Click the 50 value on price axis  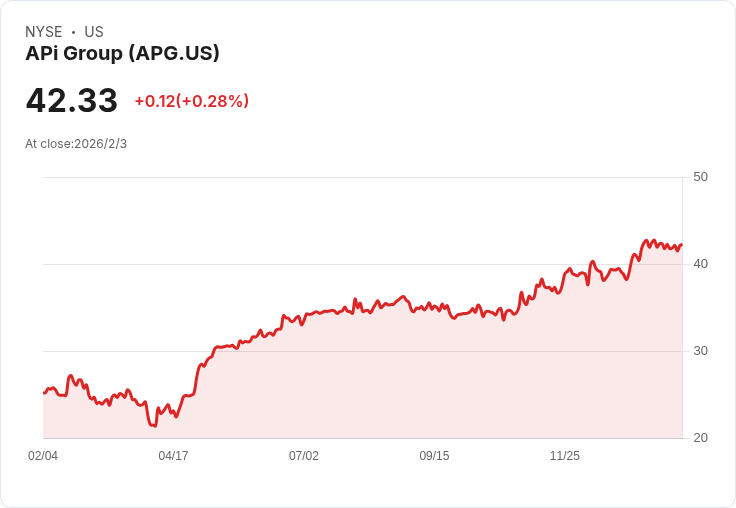point(700,177)
